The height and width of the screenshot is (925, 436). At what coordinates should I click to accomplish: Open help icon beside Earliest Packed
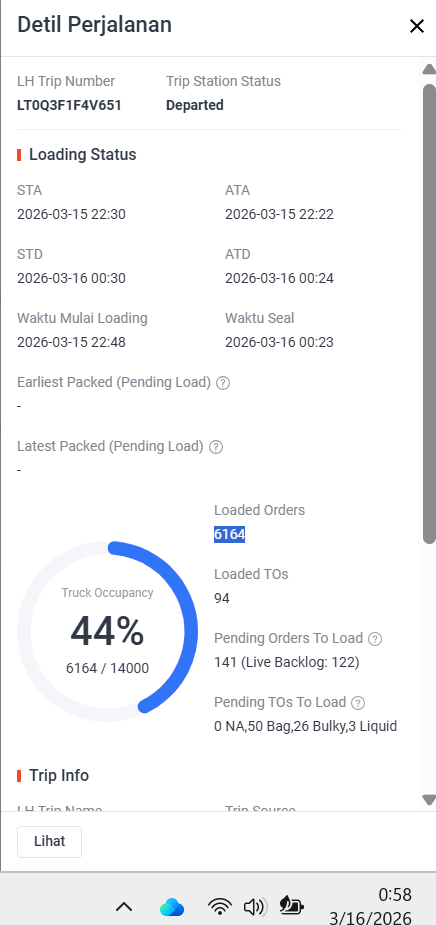(x=222, y=383)
